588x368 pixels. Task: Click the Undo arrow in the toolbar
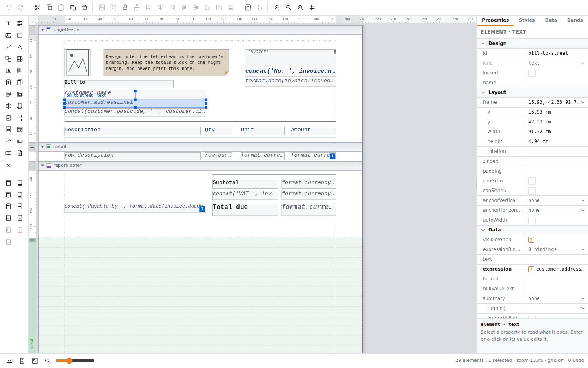9,7
